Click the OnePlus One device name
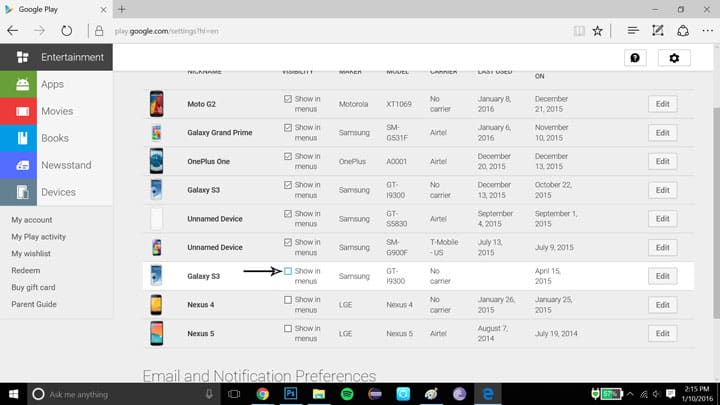The width and height of the screenshot is (720, 405). (x=208, y=161)
